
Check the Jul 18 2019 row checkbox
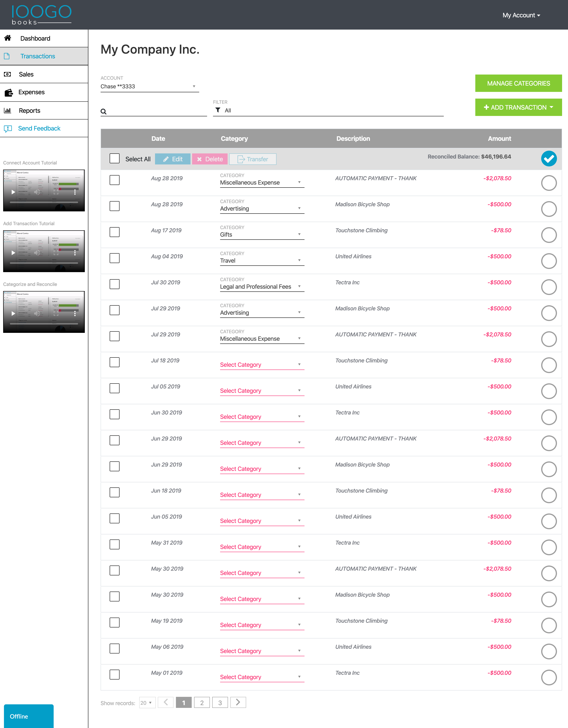click(x=115, y=362)
